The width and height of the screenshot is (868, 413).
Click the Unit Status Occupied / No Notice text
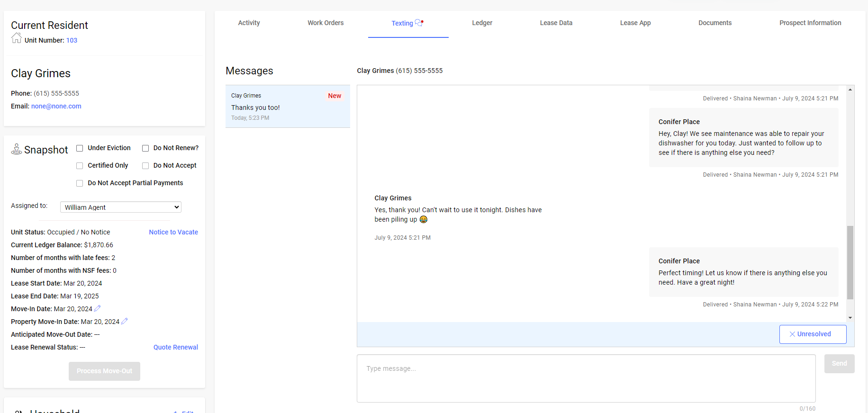[x=61, y=232]
